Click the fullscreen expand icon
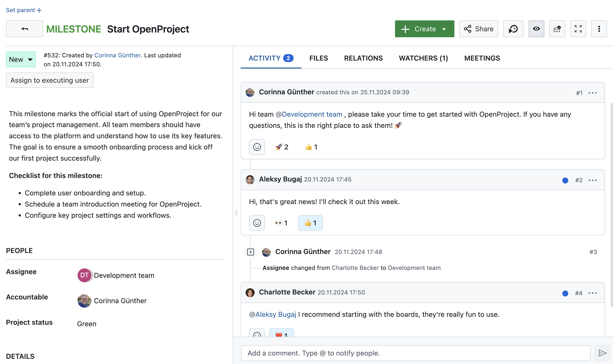This screenshot has height=364, width=613. pyautogui.click(x=577, y=29)
